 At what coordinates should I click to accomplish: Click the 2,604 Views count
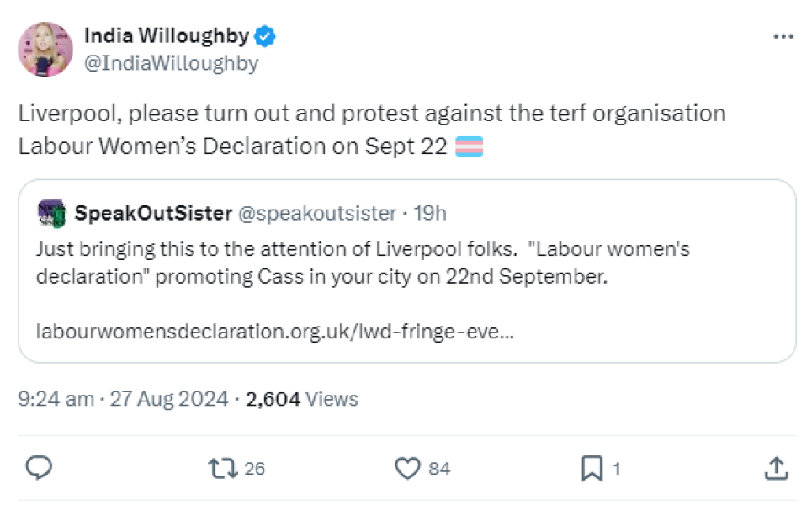[x=302, y=398]
